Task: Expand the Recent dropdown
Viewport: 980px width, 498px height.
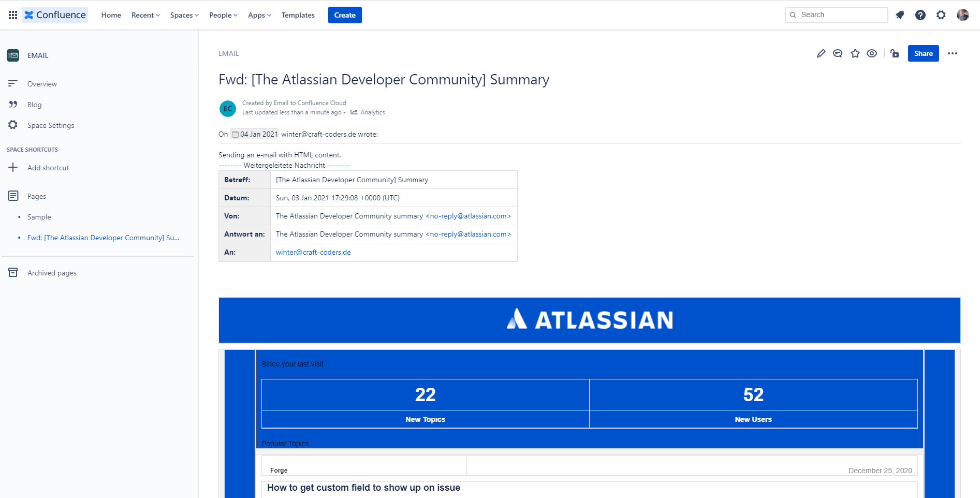Action: pos(145,15)
